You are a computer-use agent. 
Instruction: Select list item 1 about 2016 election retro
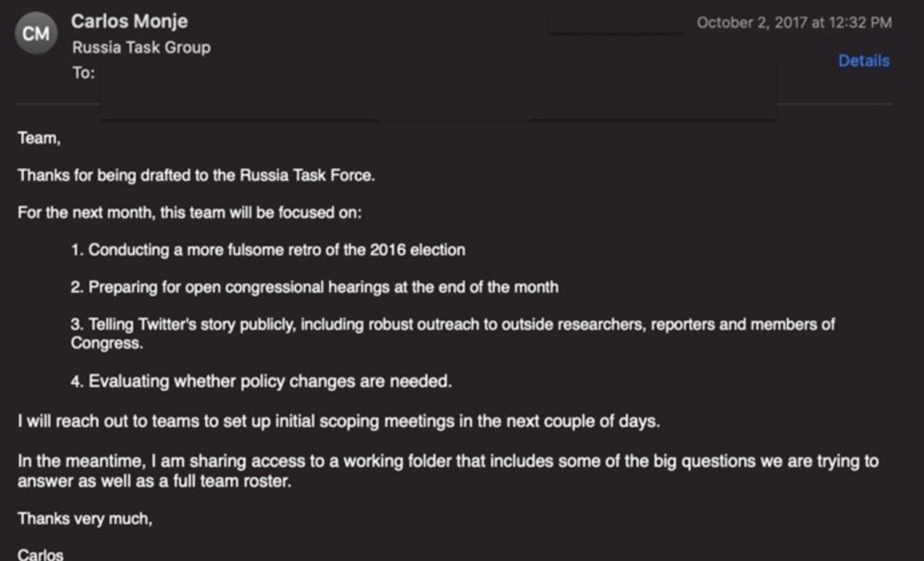268,250
